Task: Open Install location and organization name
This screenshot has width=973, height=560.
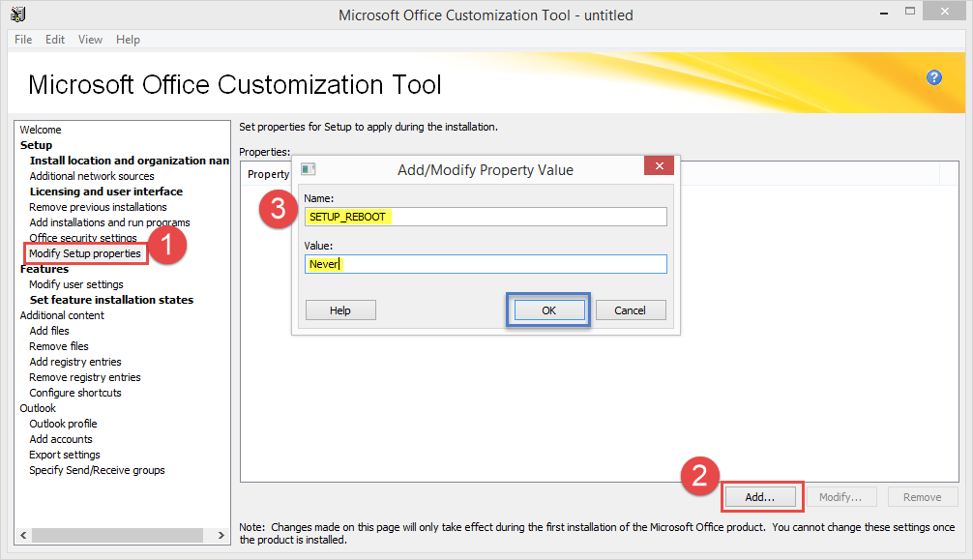Action: [x=129, y=161]
